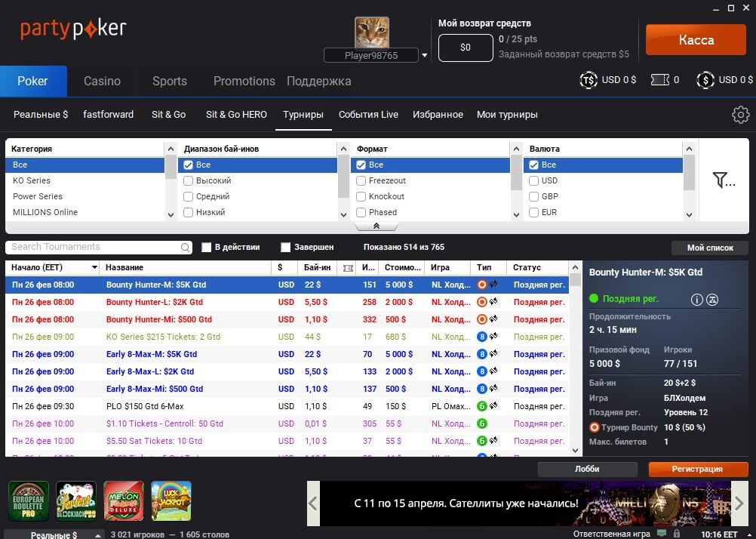The image size is (756, 539).
Task: Click 8-max icon in Early 8-Max-M row
Action: pos(481,354)
